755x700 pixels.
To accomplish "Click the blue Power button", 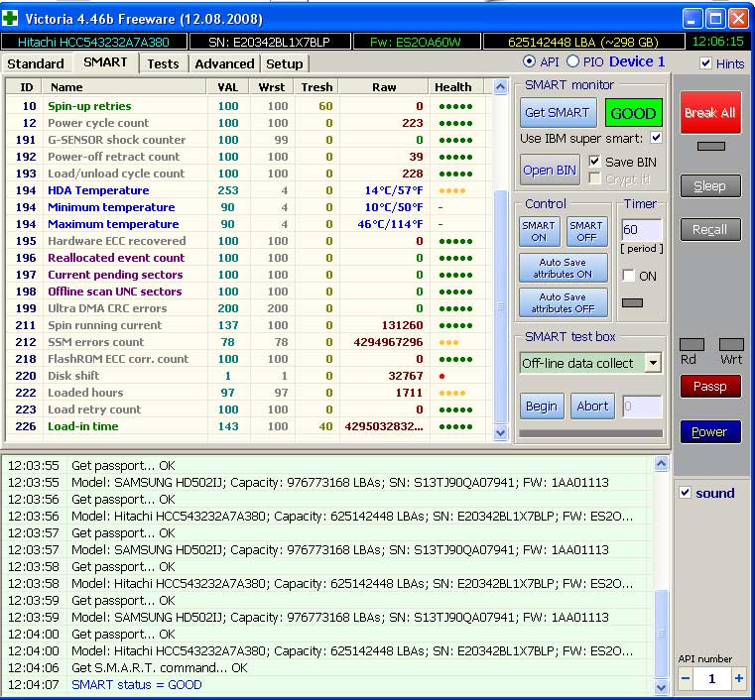I will (710, 432).
